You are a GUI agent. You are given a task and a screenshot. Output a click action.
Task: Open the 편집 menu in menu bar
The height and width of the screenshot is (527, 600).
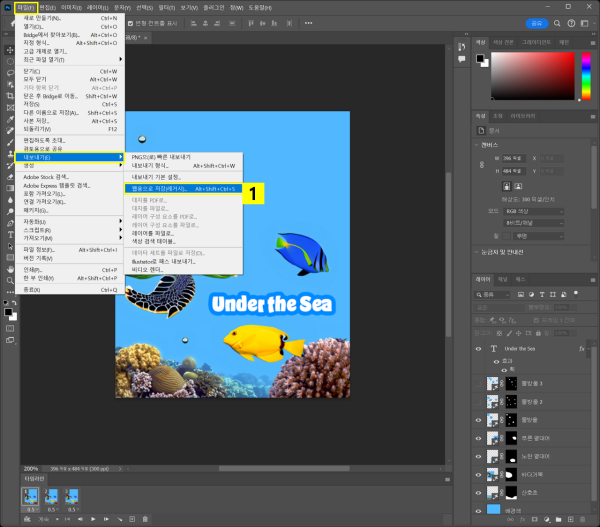(47, 6)
